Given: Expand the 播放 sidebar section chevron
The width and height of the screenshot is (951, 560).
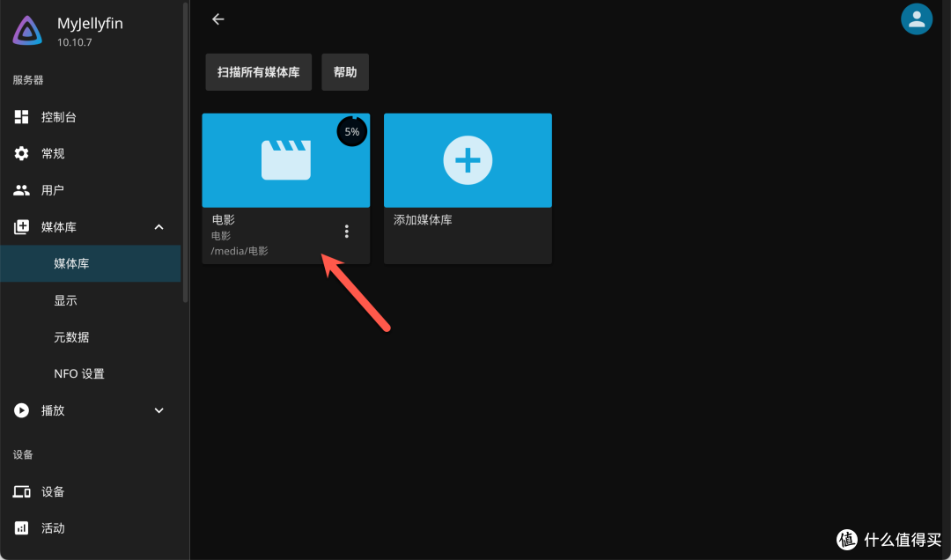Looking at the screenshot, I should (158, 410).
